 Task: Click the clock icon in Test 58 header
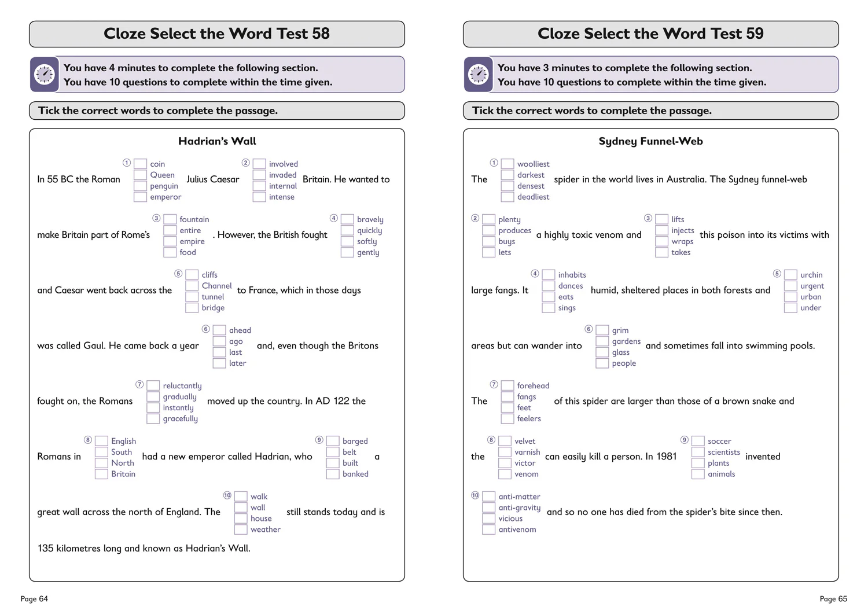(45, 75)
